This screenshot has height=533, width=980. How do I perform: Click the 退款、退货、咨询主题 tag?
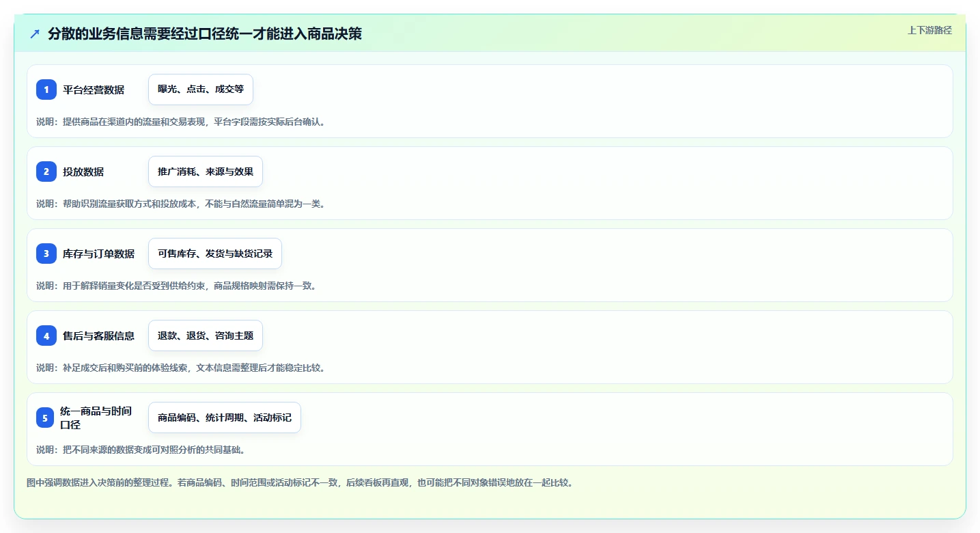click(206, 336)
